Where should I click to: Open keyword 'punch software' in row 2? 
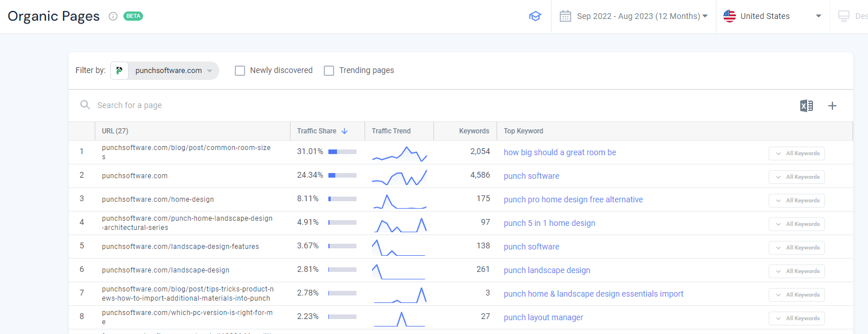531,176
